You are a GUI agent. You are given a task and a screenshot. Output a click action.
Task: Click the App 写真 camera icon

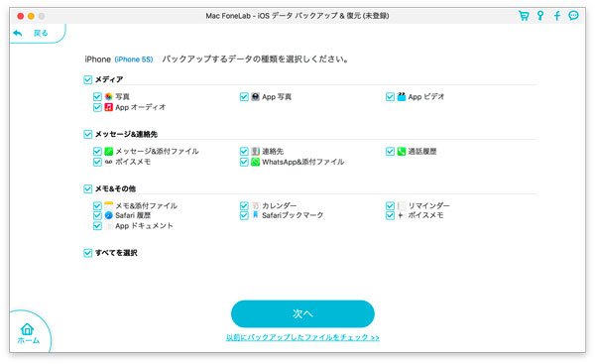(x=256, y=96)
